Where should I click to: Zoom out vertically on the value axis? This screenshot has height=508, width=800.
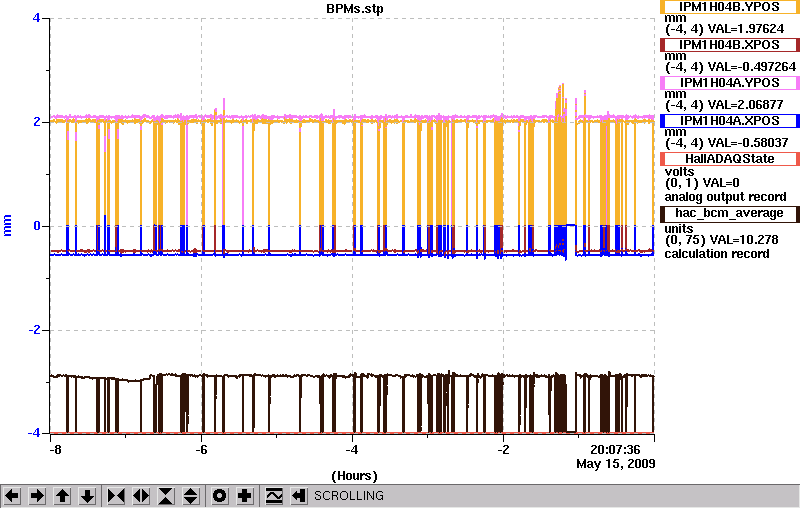click(x=191, y=496)
